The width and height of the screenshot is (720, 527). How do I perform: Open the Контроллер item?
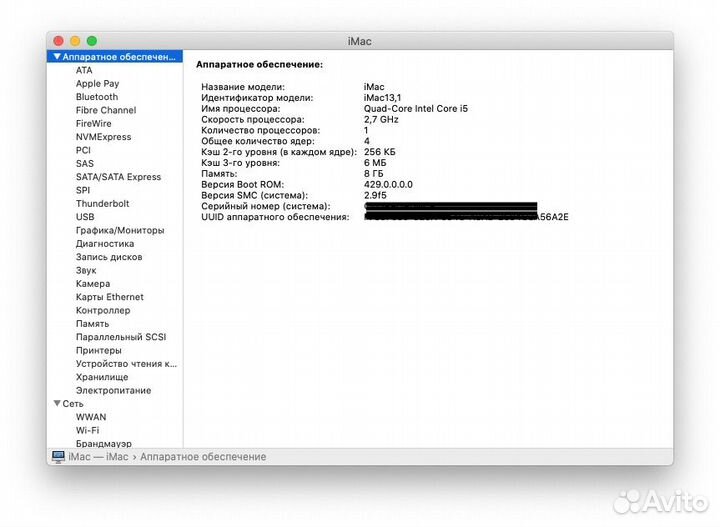click(103, 310)
